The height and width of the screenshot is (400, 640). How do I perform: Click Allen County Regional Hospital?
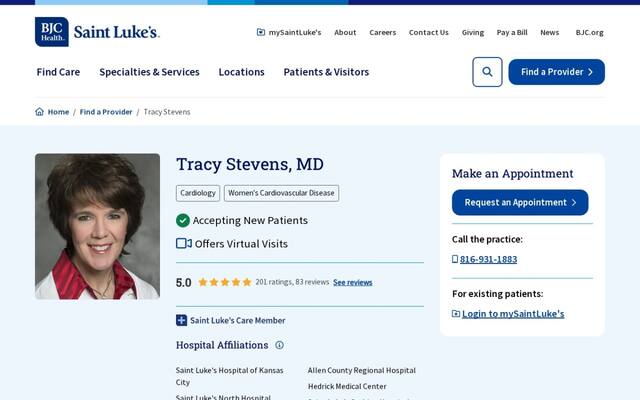[x=362, y=370]
